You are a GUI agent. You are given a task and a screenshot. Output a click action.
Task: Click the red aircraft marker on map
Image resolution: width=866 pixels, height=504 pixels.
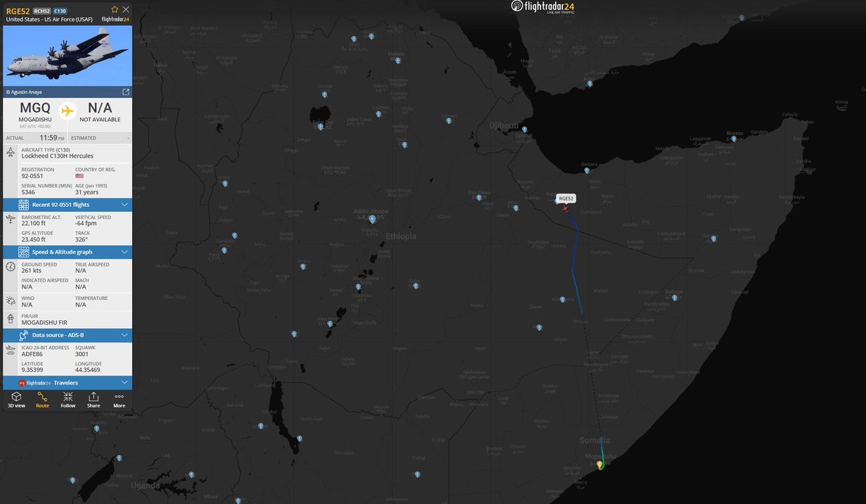(565, 208)
